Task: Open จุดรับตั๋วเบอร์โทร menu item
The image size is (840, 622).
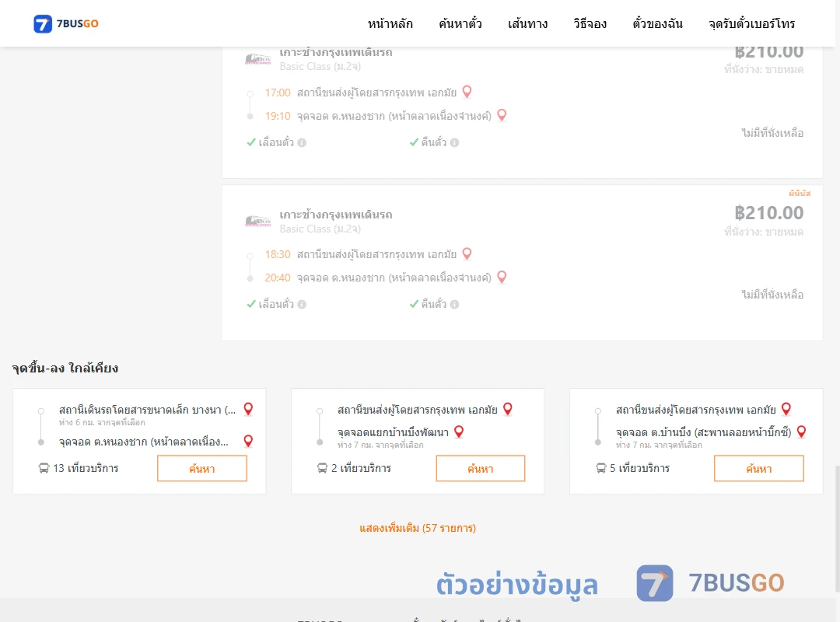Action: coord(751,23)
